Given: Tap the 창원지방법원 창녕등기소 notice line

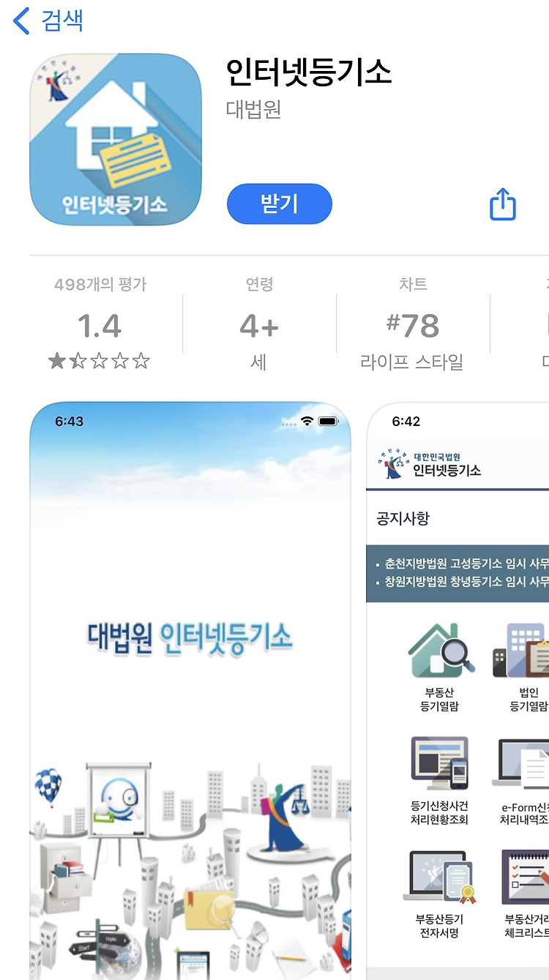Looking at the screenshot, I should [x=463, y=582].
